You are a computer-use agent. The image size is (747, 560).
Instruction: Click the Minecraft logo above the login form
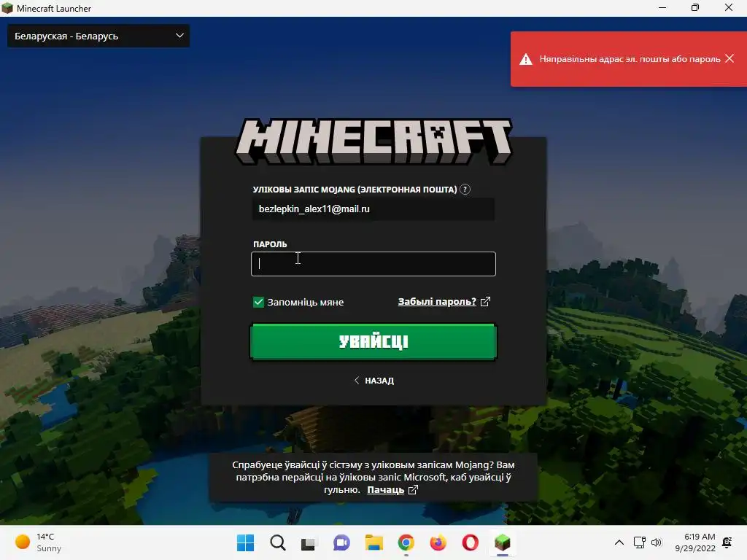(x=374, y=141)
